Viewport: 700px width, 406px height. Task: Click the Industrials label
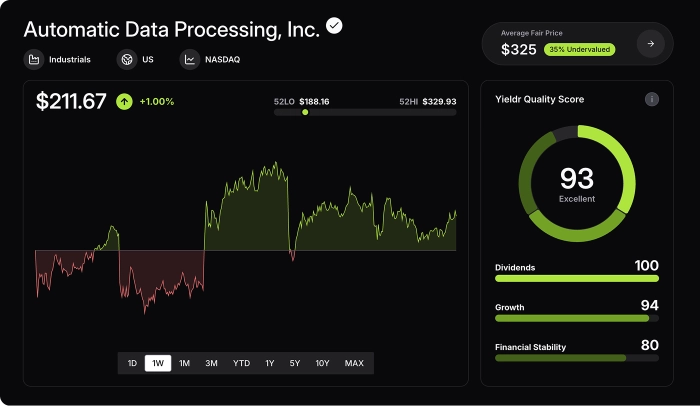pyautogui.click(x=70, y=59)
